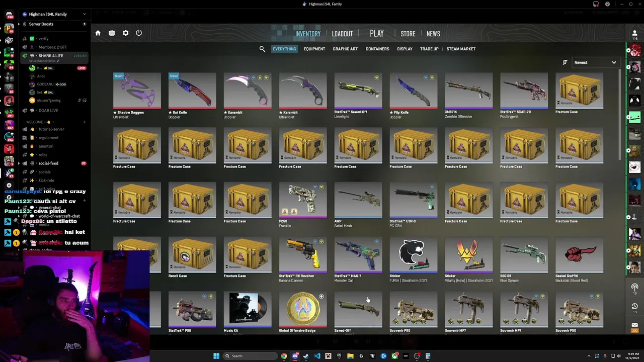Open the DISPLAY filter
The width and height of the screenshot is (644, 362).
(405, 49)
